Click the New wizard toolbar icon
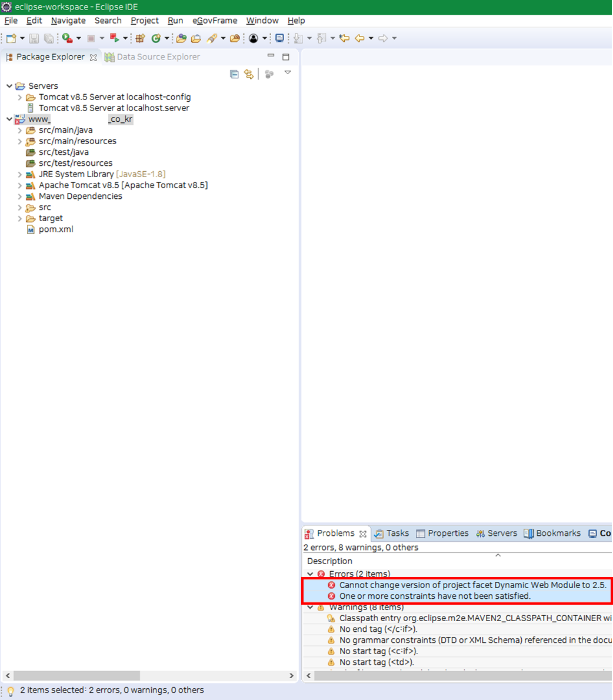Image resolution: width=613 pixels, height=700 pixels. pos(11,38)
